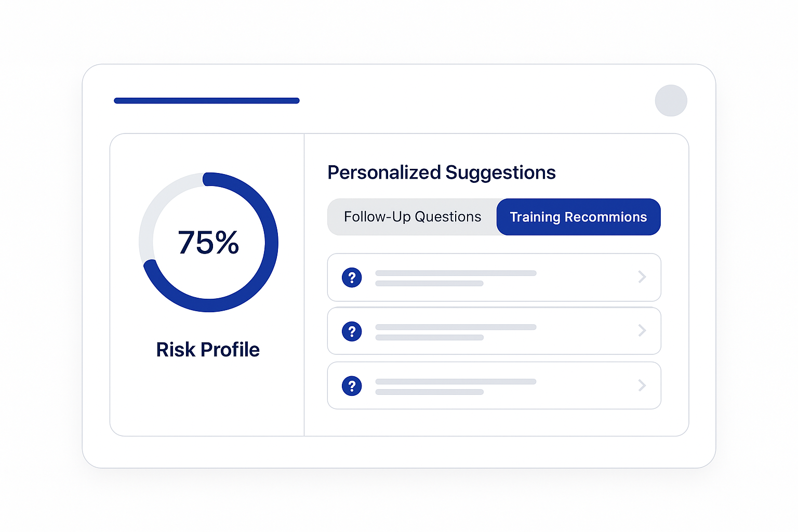Open the gray profile avatar circle

(671, 100)
